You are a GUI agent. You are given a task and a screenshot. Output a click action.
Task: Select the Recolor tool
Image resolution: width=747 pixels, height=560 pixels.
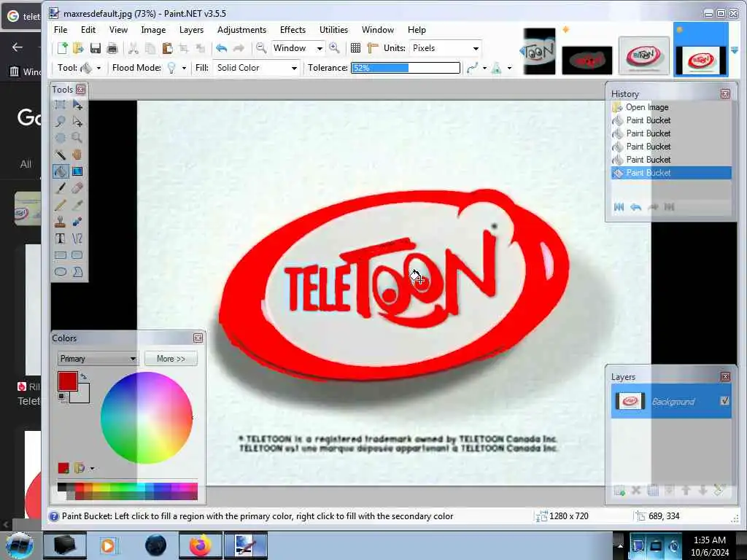click(x=77, y=222)
